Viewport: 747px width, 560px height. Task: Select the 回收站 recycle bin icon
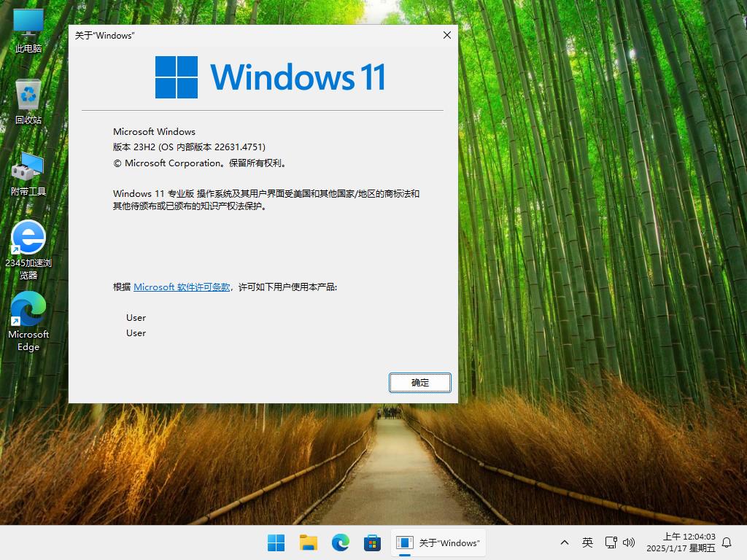tap(28, 102)
